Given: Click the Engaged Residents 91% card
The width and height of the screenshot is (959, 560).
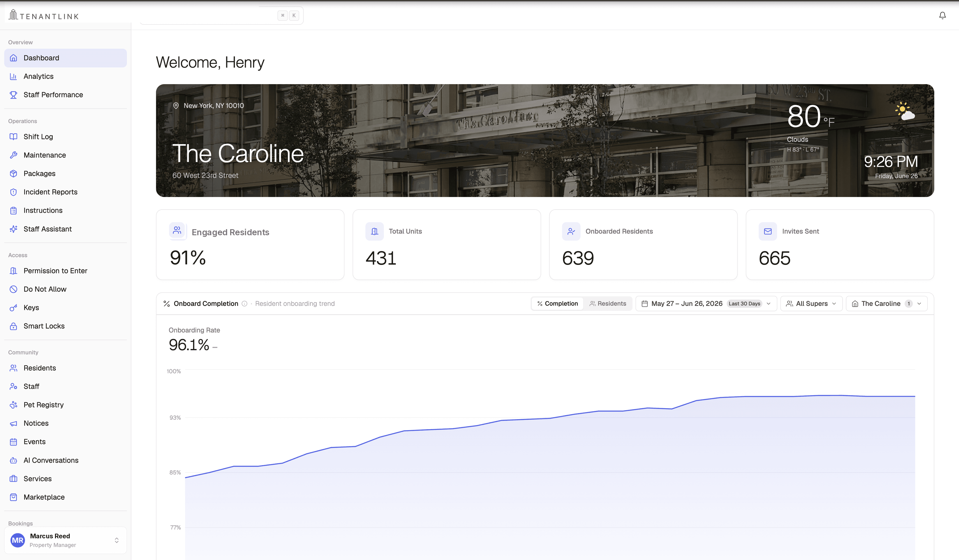Looking at the screenshot, I should click(250, 245).
